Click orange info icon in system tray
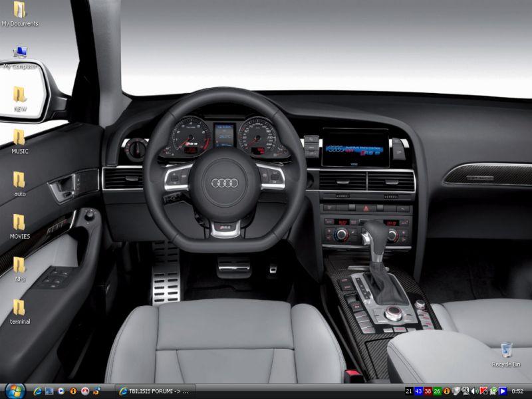The width and height of the screenshot is (532, 399). [446, 391]
